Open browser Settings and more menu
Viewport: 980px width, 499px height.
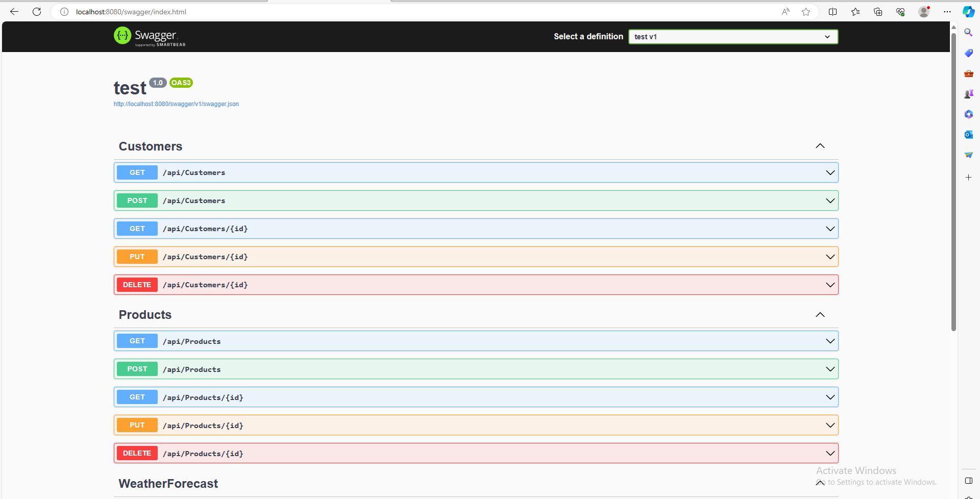click(947, 12)
